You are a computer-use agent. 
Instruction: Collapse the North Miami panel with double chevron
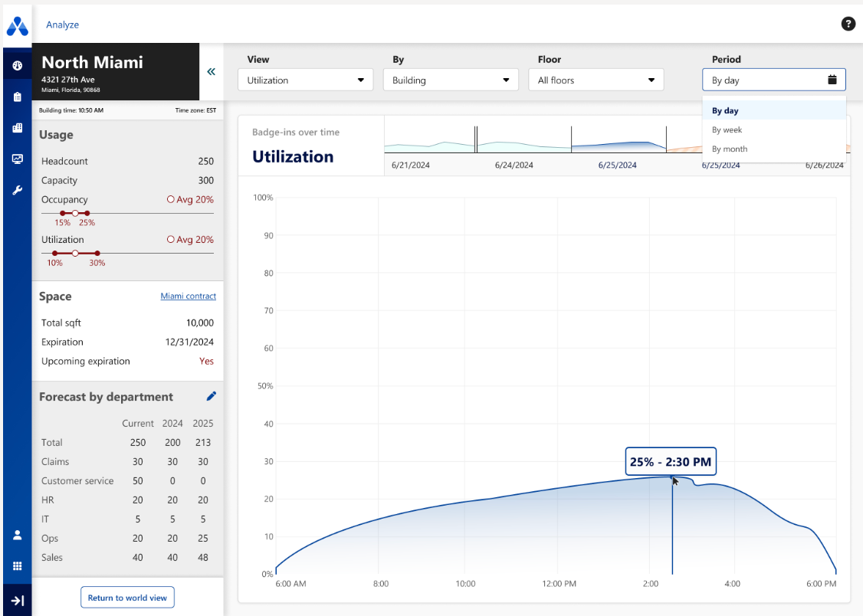pyautogui.click(x=212, y=71)
